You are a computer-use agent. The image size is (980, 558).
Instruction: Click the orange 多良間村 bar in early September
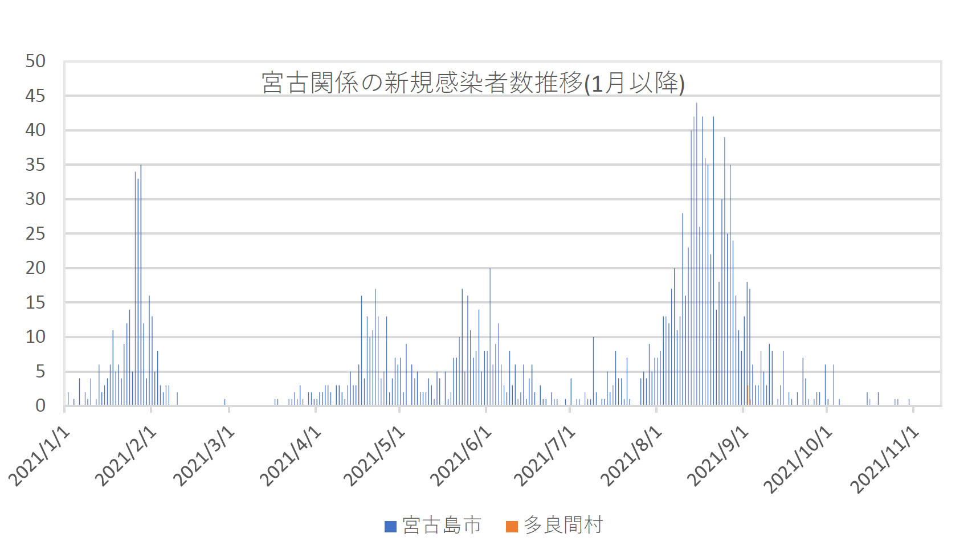pos(748,396)
